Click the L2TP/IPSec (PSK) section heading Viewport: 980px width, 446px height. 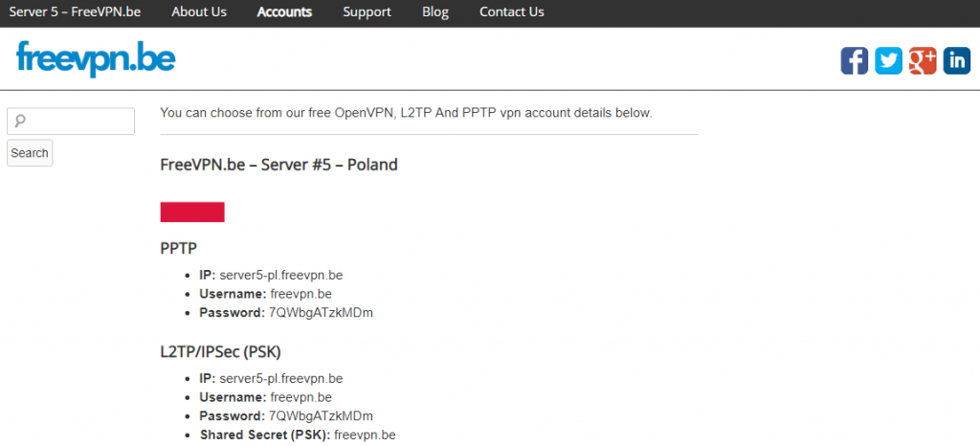(220, 351)
